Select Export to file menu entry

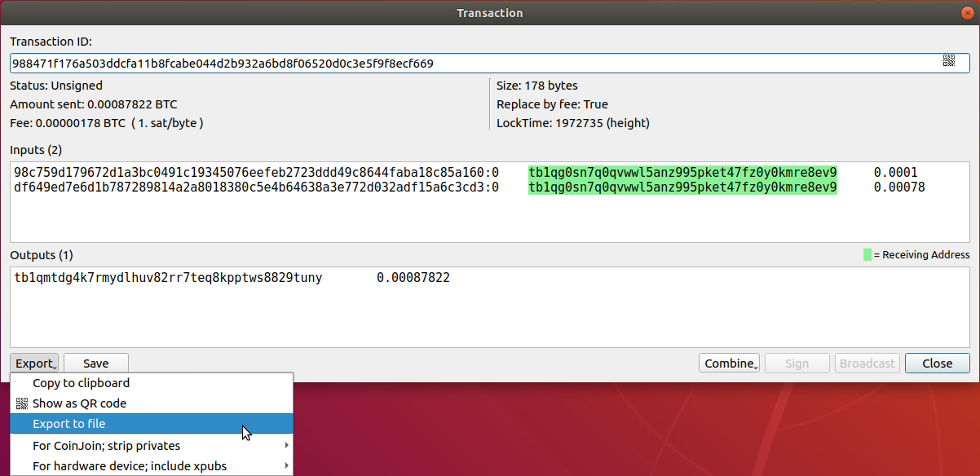pyautogui.click(x=68, y=424)
